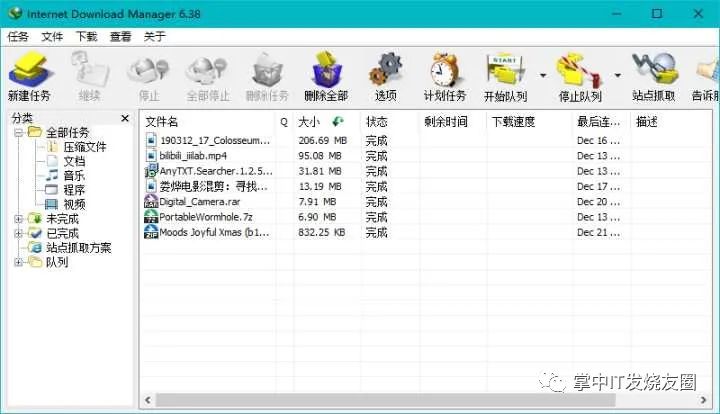Click the 全部停止 (stop all) toolbar icon
This screenshot has height=414, width=720.
(207, 70)
